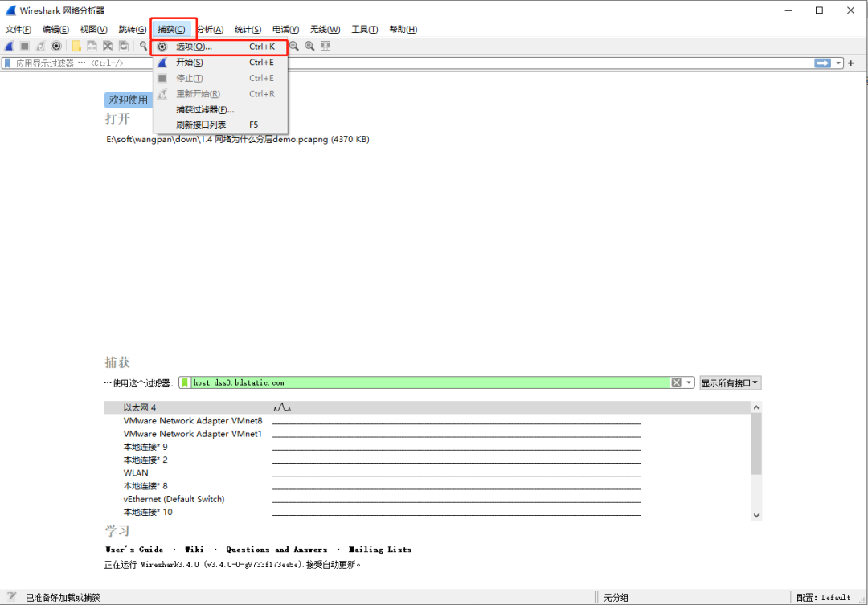Open the 电话(Y) menu
This screenshot has width=868, height=605.
tap(285, 30)
